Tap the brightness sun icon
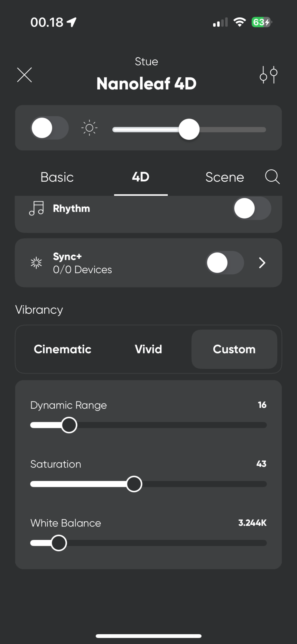Screen dimensions: 297x644 point(89,128)
